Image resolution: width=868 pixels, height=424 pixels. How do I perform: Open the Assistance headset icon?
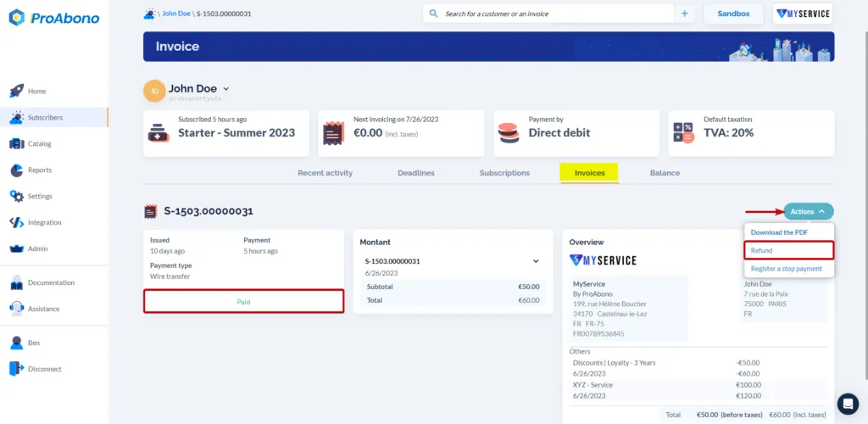(x=17, y=309)
